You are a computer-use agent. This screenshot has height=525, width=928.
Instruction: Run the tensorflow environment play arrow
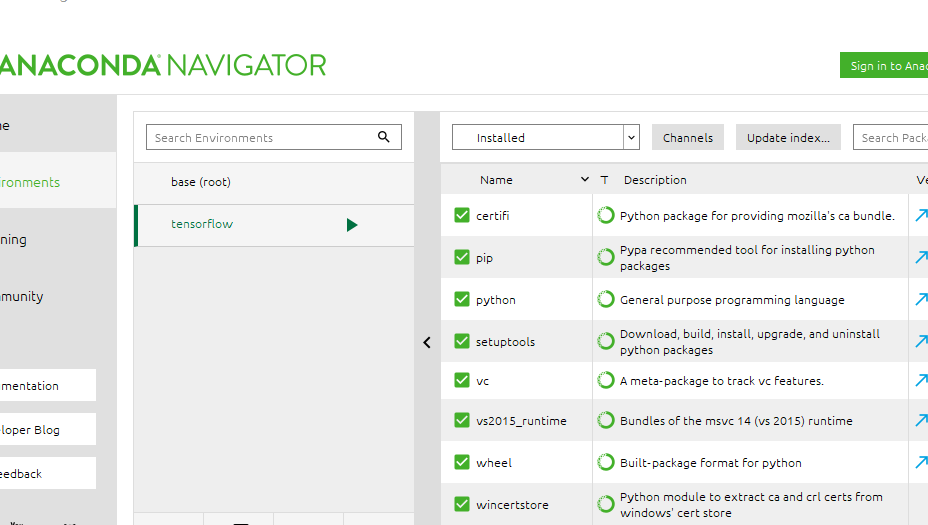click(352, 225)
